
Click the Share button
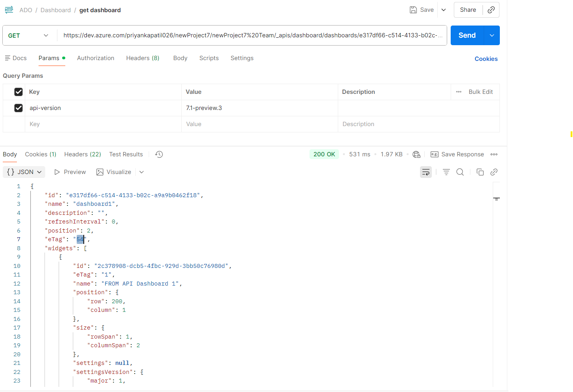(468, 10)
